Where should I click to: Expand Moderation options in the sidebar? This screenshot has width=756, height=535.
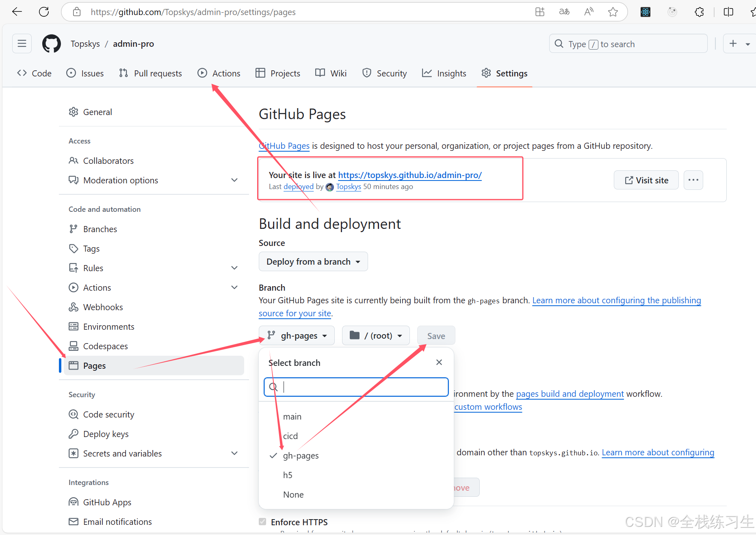(234, 180)
